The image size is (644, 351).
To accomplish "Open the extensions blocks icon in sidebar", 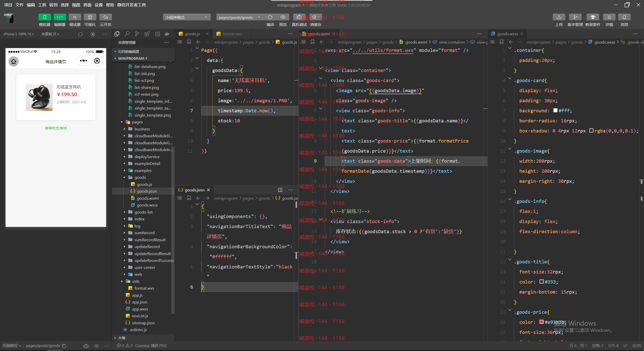I will [x=147, y=34].
